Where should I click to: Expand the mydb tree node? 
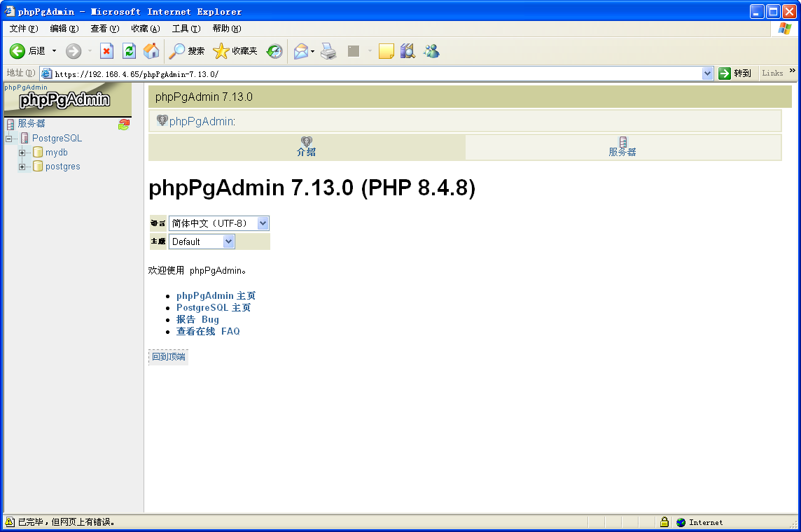(x=22, y=153)
